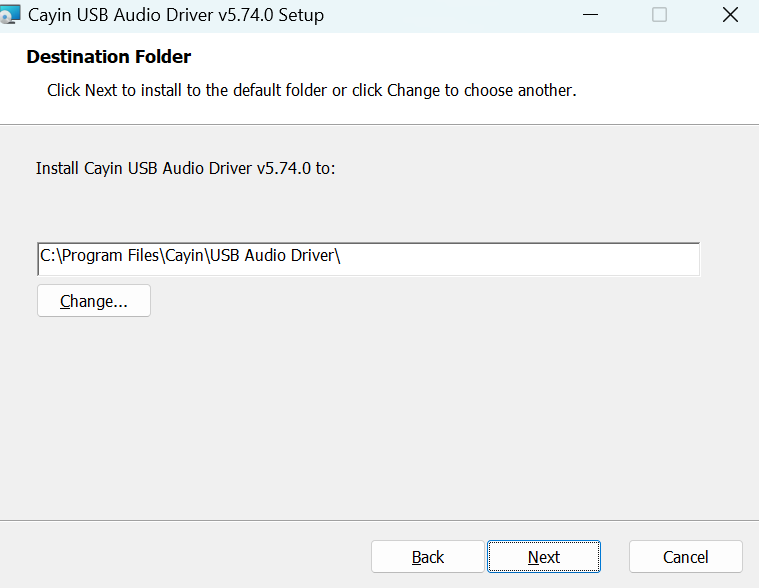Click the "Cayin" folder name inside the path field
Image resolution: width=759 pixels, height=588 pixels.
pyautogui.click(x=184, y=256)
